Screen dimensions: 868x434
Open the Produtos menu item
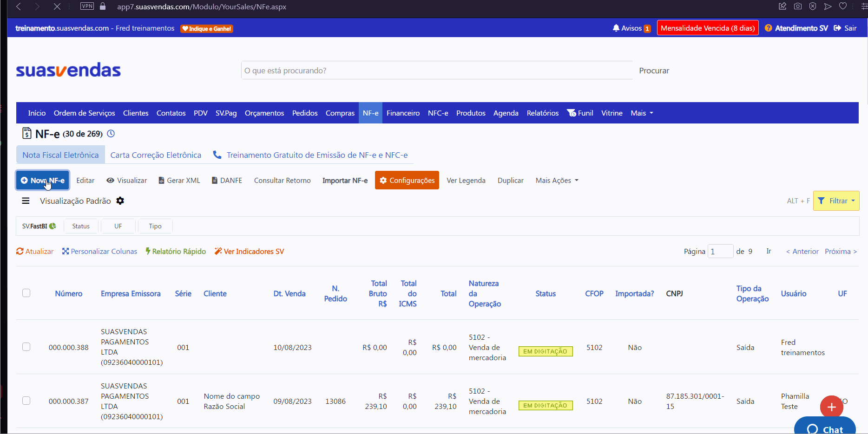(471, 113)
